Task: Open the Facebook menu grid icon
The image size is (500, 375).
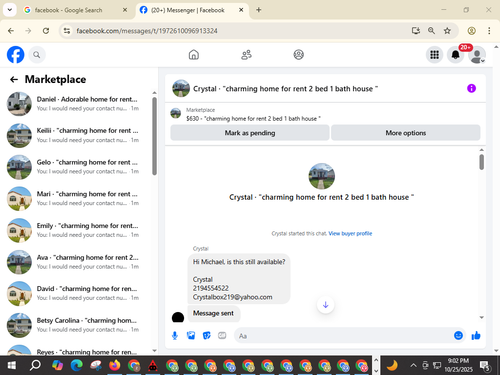Action: coord(434,55)
